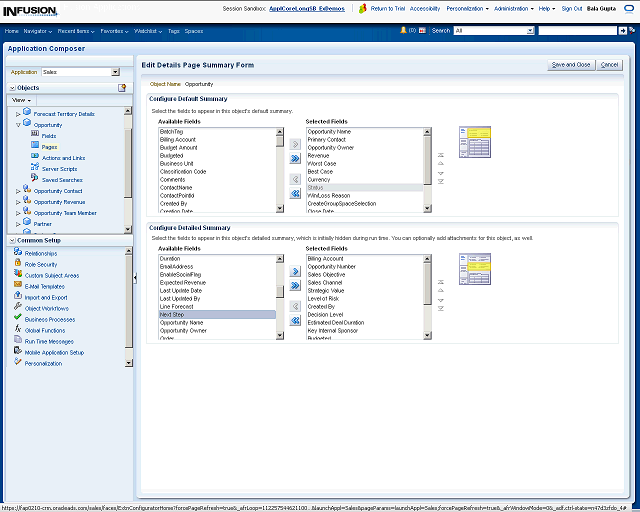Image resolution: width=640 pixels, height=512 pixels.
Task: Click the Sign Out link
Action: pyautogui.click(x=572, y=8)
